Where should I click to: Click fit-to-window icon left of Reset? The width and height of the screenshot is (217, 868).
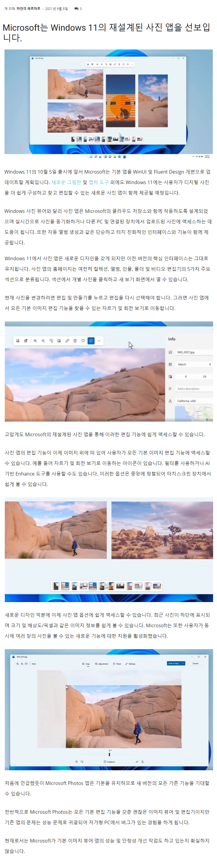pos(27,664)
